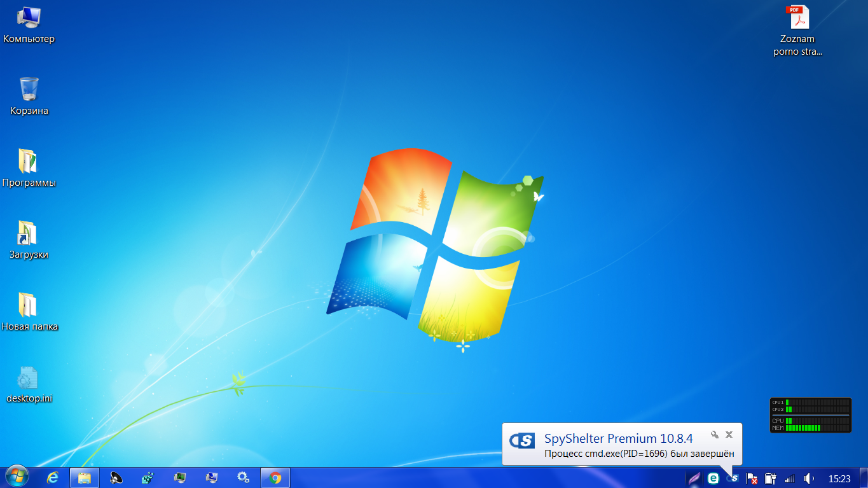Screen dimensions: 868x488
Task: Select the desktop.ini file icon
Action: [29, 384]
